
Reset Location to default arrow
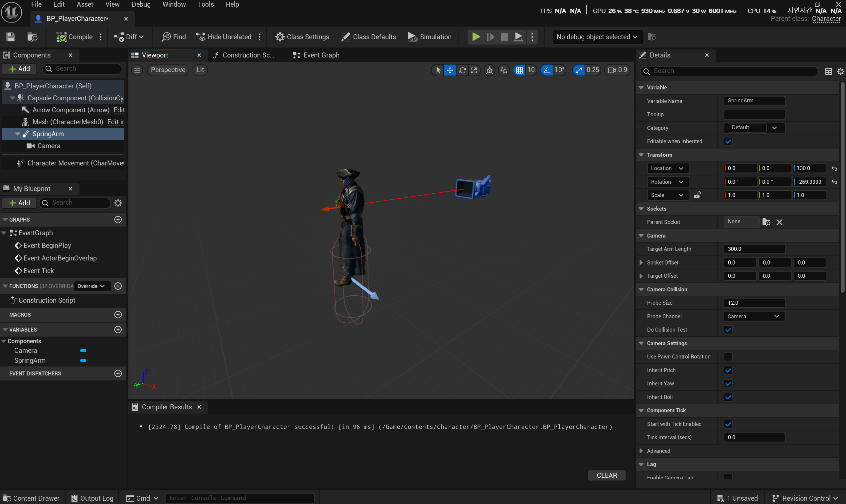point(834,168)
